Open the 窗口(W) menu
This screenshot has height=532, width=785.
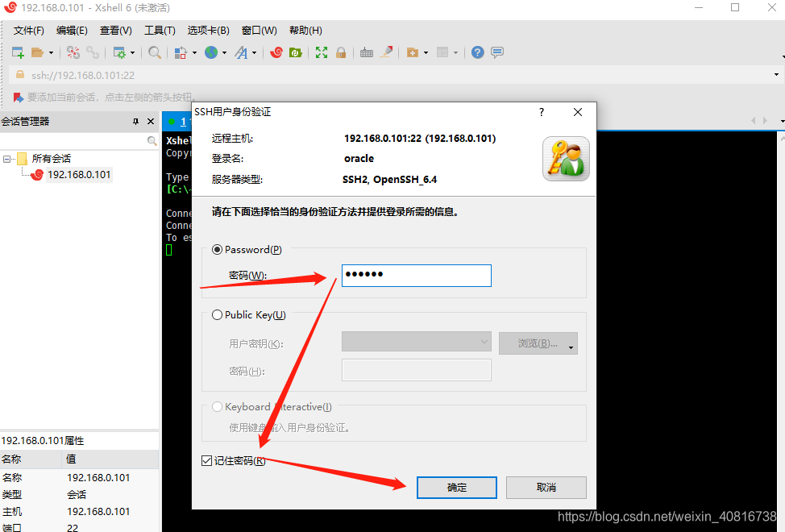tap(259, 31)
